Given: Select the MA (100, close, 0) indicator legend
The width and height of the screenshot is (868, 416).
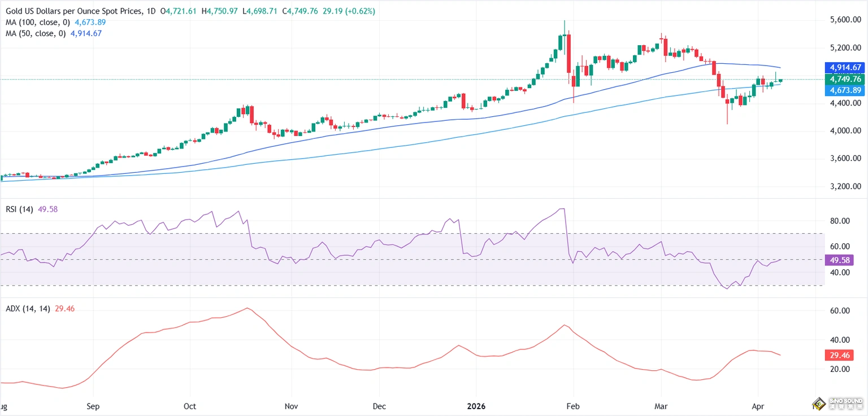Looking at the screenshot, I should tap(37, 22).
